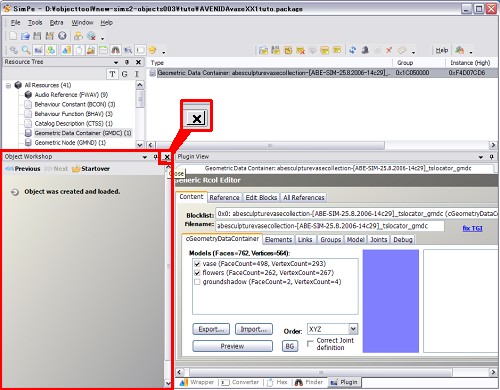
Task: Open the Resource Tree panel dropdown arrow
Action: click(116, 62)
